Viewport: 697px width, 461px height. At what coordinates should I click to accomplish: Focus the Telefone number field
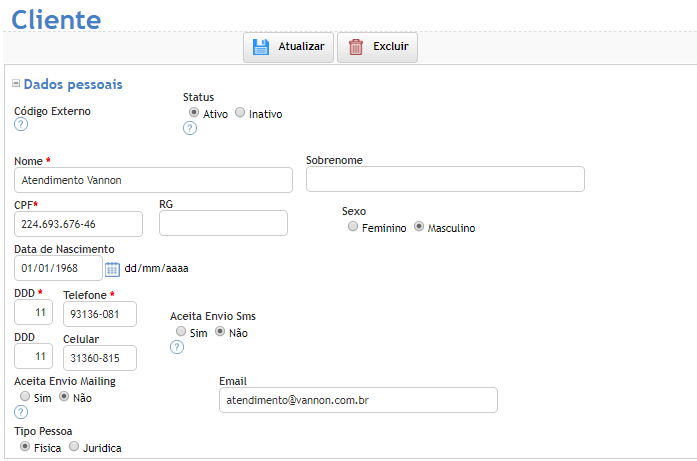[x=100, y=314]
